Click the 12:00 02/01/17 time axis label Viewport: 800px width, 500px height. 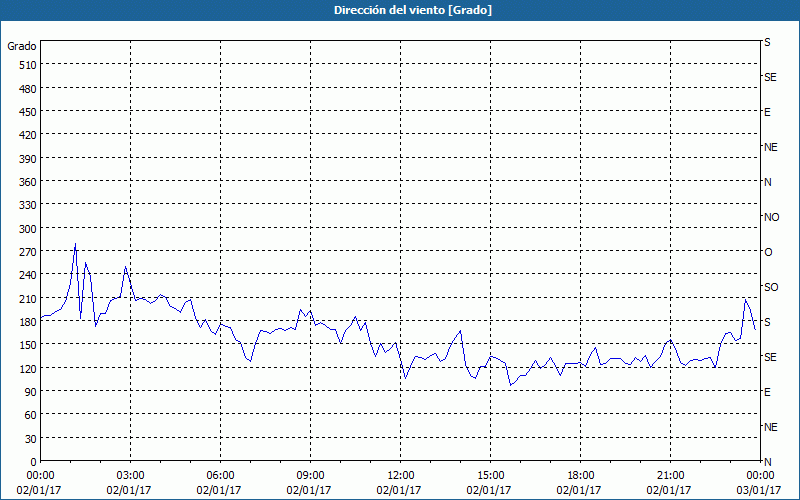(x=399, y=483)
